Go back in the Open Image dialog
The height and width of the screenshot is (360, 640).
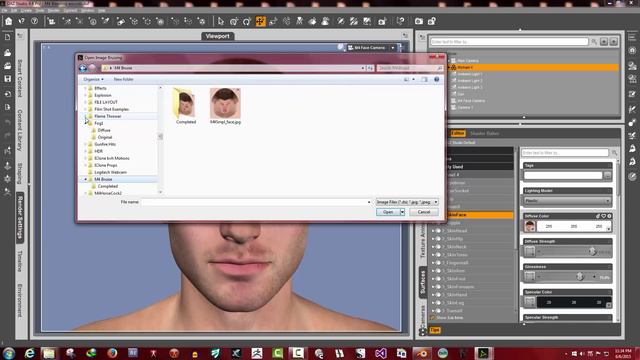point(83,68)
